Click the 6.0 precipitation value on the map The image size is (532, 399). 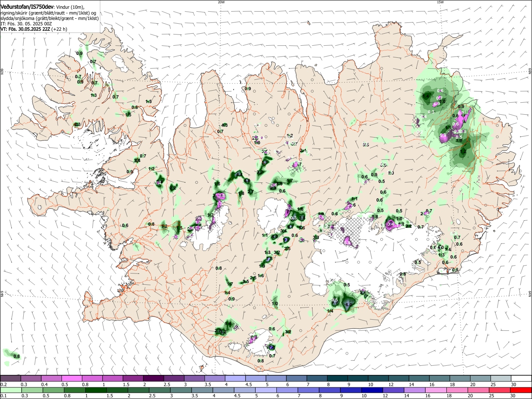[349, 305]
